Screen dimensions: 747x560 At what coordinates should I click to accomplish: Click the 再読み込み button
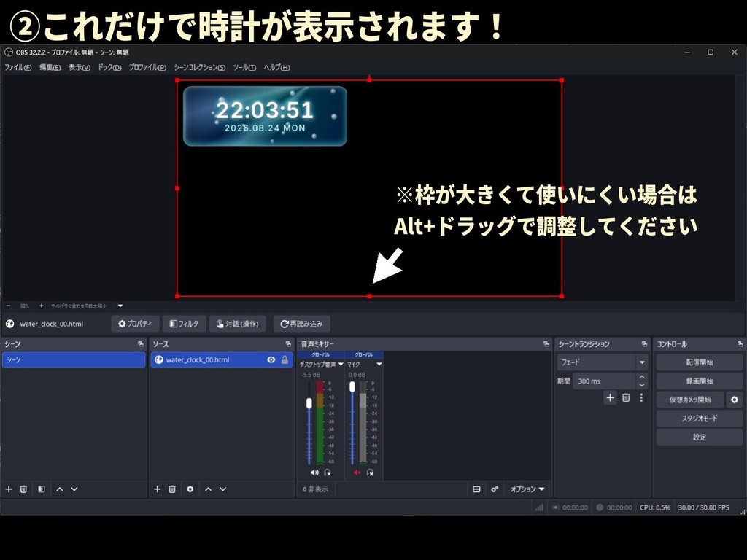301,324
